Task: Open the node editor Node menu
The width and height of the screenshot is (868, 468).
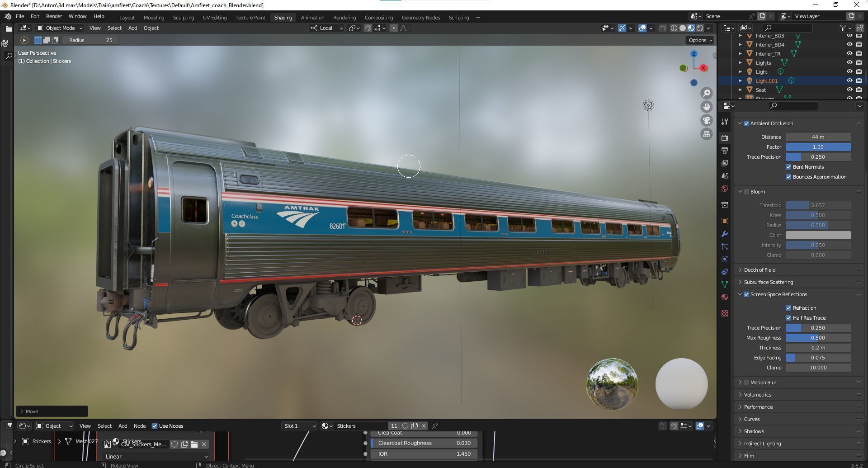Action: [140, 426]
